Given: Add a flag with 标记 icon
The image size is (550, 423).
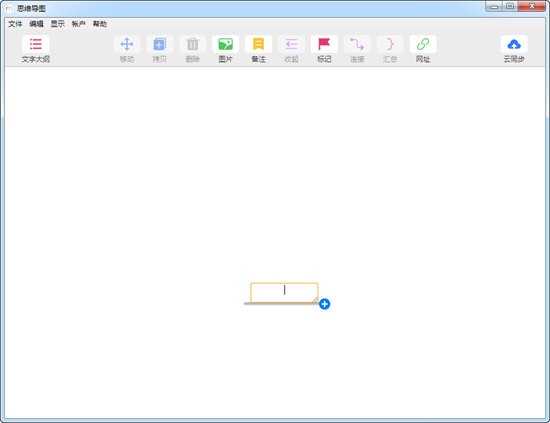Looking at the screenshot, I should (324, 44).
